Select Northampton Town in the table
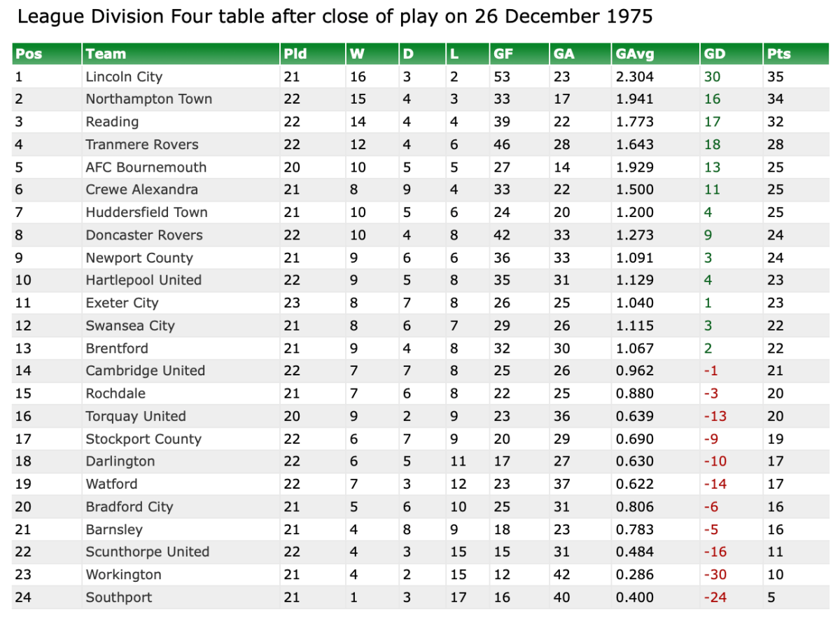 click(148, 99)
